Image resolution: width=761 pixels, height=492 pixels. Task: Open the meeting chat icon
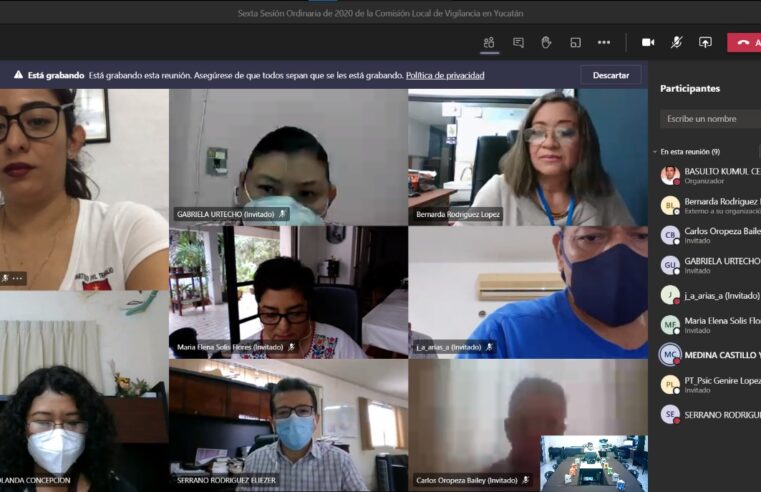pos(518,42)
